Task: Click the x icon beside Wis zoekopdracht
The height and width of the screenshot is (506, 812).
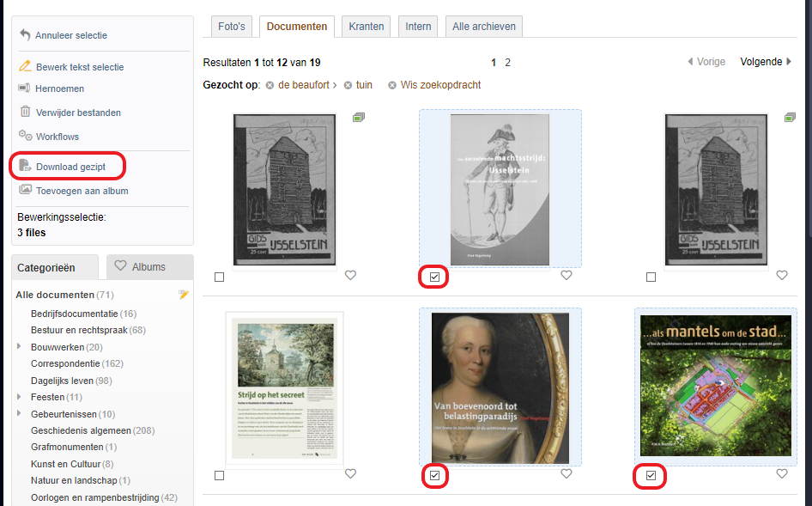Action: (x=392, y=85)
